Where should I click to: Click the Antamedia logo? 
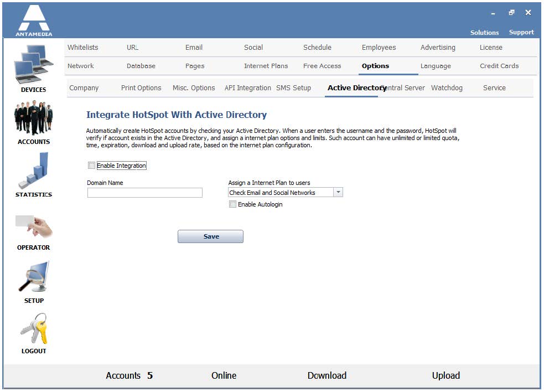(x=34, y=20)
